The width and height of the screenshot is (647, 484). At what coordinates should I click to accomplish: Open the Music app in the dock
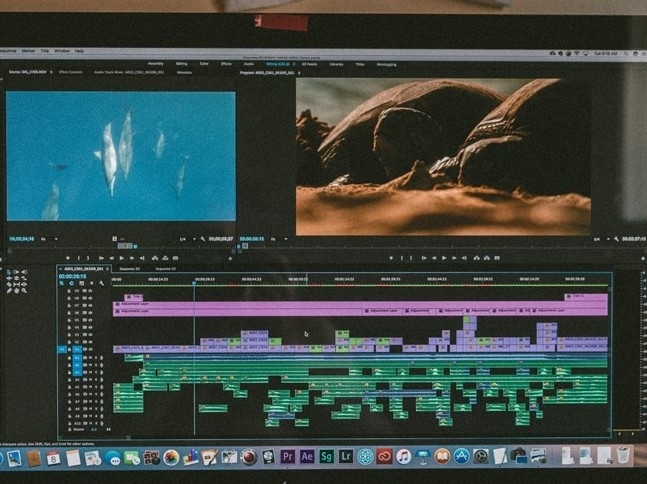(403, 456)
